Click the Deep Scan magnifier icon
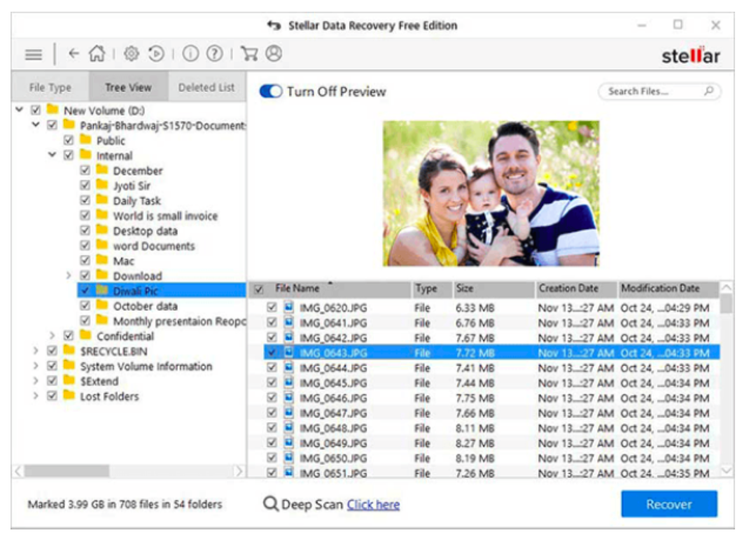Screen dimensions: 756x547 click(x=270, y=504)
